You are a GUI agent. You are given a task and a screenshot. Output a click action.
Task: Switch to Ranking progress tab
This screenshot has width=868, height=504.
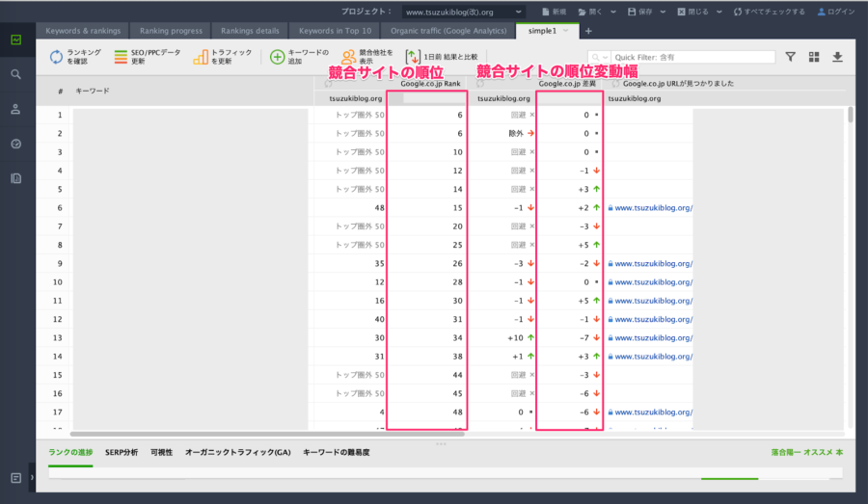(171, 31)
